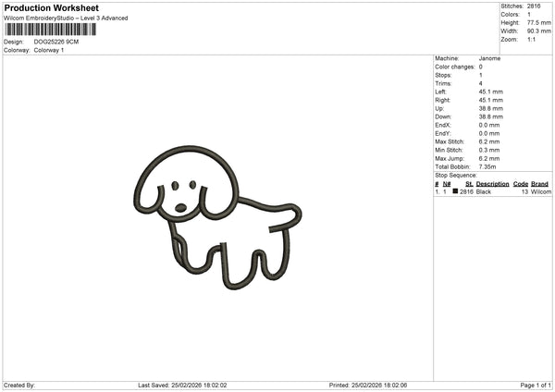Click the St. column header
Screen dimensions: 555x392
(470, 184)
